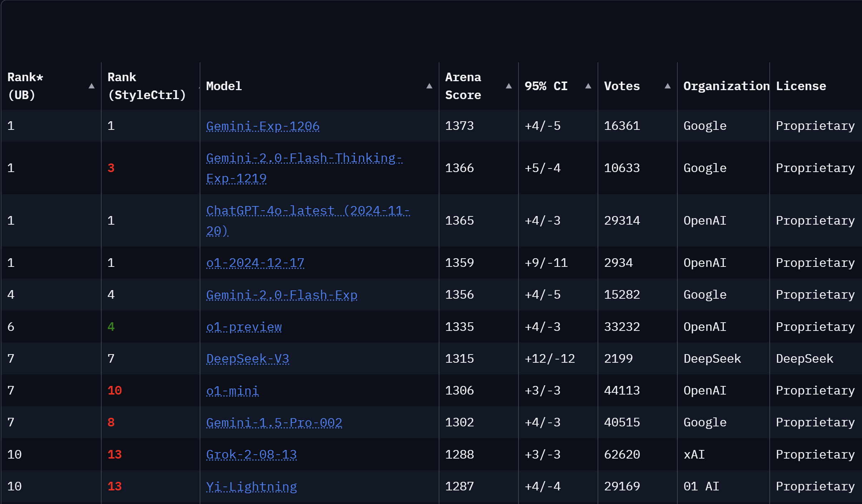862x504 pixels.
Task: Click the License column header
Action: [801, 86]
